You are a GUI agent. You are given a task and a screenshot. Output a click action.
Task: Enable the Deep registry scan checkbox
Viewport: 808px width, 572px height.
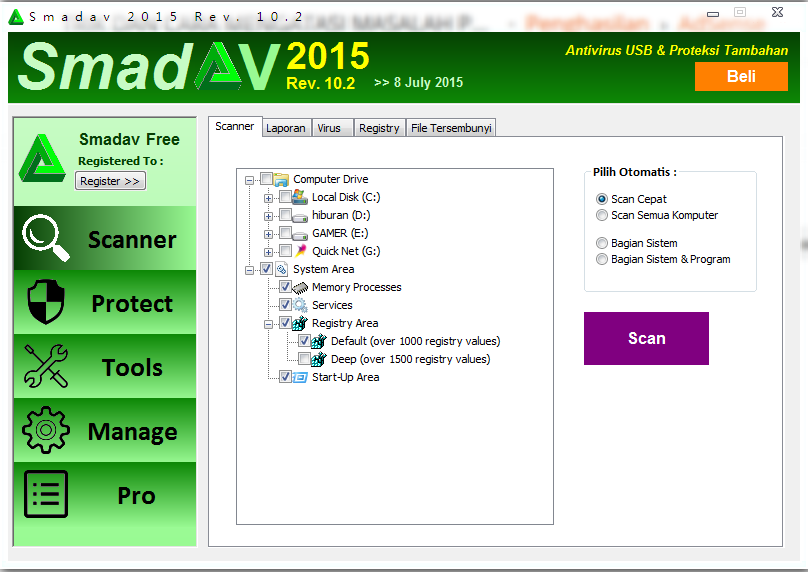point(305,359)
